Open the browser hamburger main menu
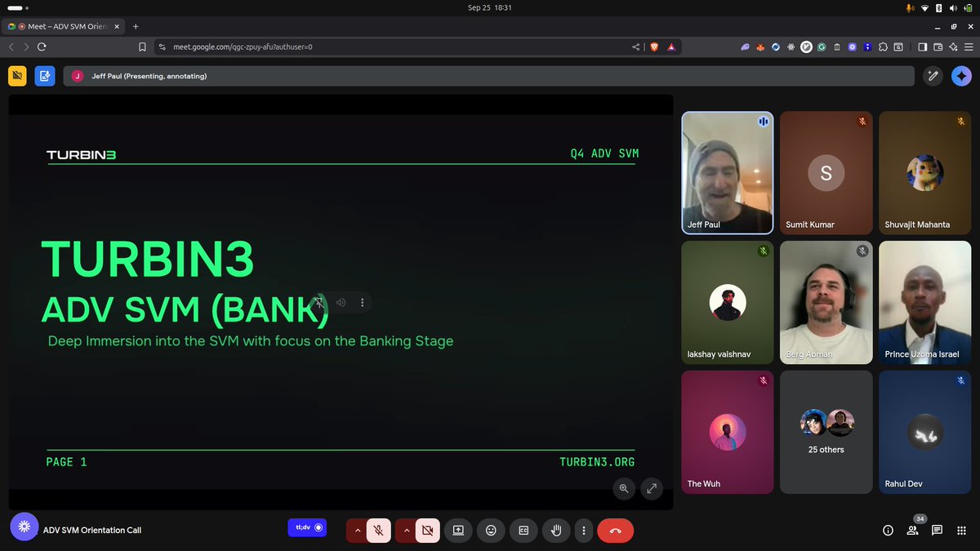This screenshot has height=551, width=980. 969,47
